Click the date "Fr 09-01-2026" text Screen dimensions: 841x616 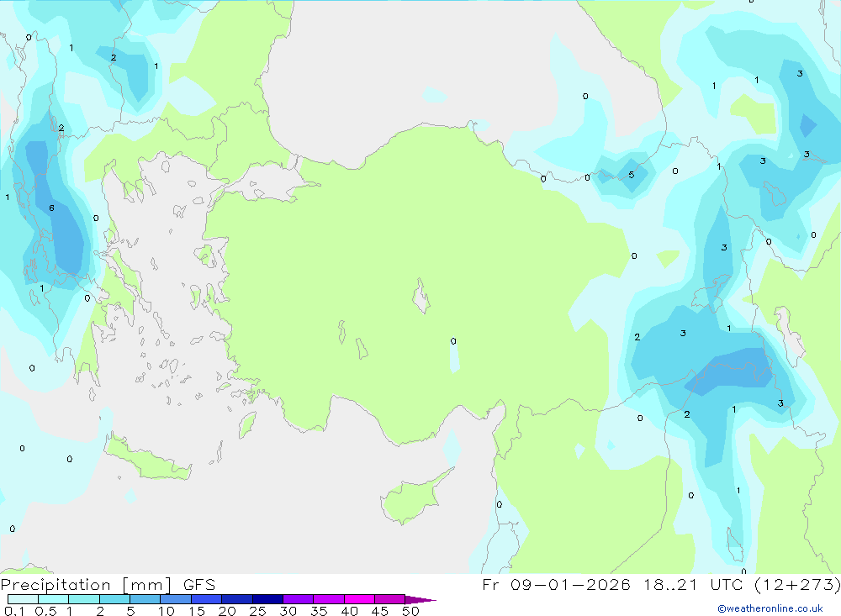click(556, 584)
